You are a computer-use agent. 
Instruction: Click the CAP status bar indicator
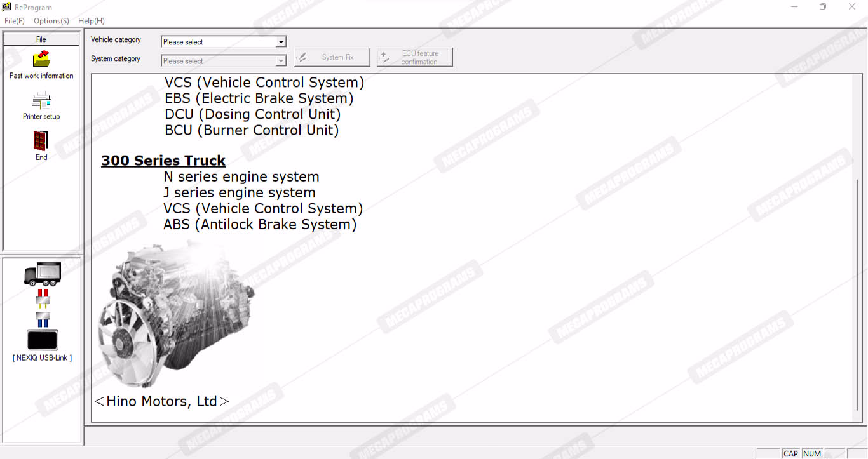790,453
